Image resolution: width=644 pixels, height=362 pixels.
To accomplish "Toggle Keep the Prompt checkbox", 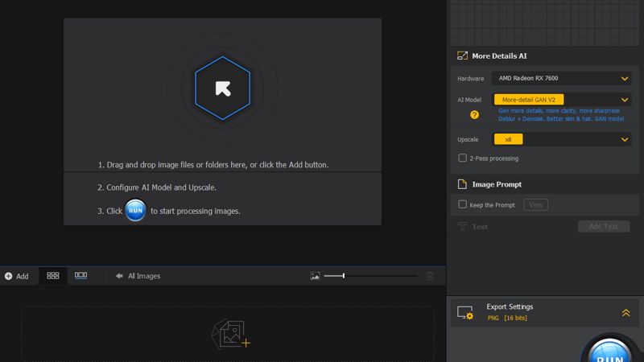I will 462,204.
